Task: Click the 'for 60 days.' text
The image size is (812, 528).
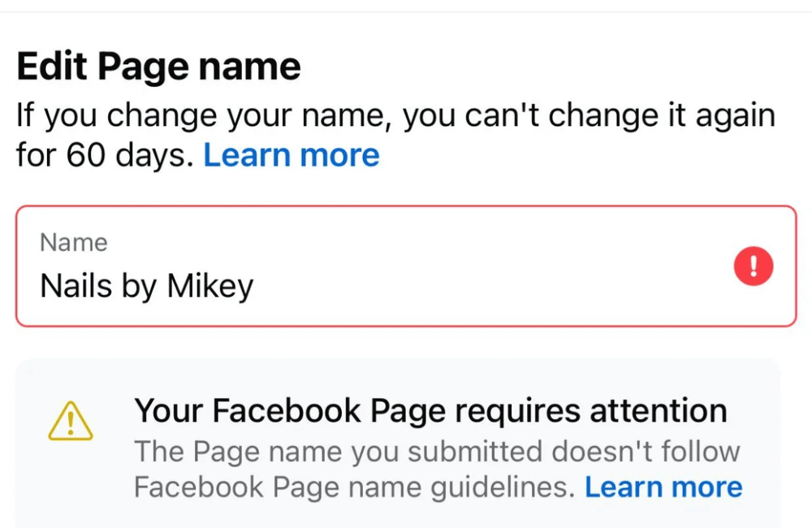Action: point(105,154)
